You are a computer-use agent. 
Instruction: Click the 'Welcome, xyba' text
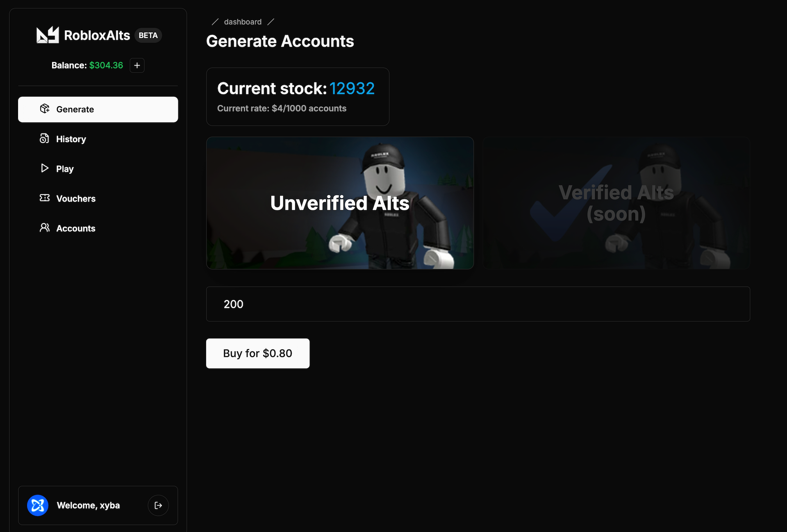point(88,505)
